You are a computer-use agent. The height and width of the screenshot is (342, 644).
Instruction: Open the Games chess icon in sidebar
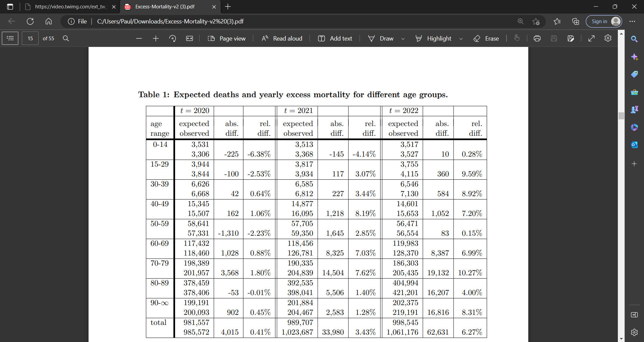click(634, 109)
